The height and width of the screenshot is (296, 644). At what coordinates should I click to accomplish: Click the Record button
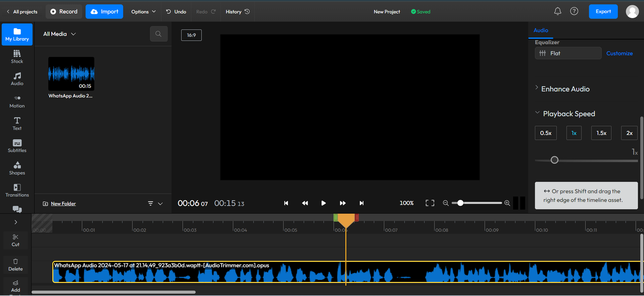click(x=64, y=12)
